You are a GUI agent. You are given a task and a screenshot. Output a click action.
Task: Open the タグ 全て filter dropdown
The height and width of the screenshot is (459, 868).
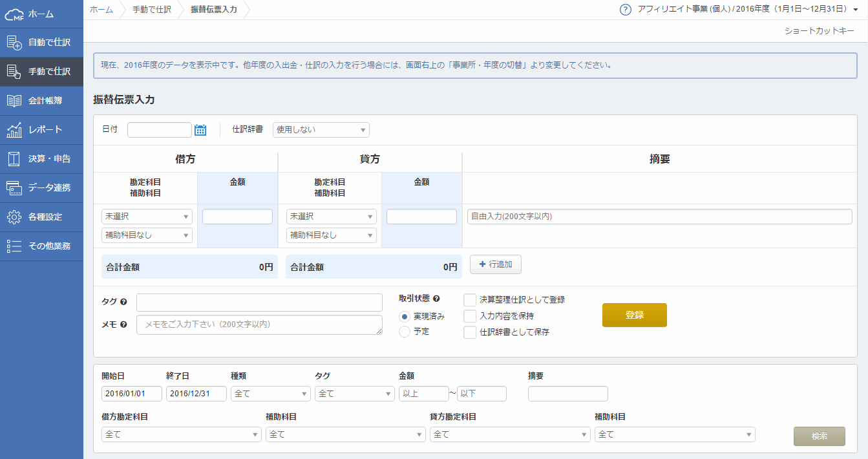(x=355, y=394)
